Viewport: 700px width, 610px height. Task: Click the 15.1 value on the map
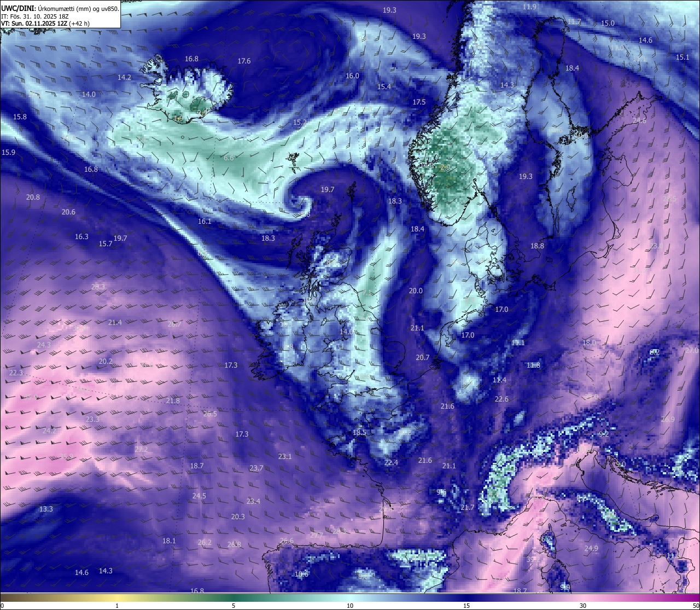tap(682, 57)
